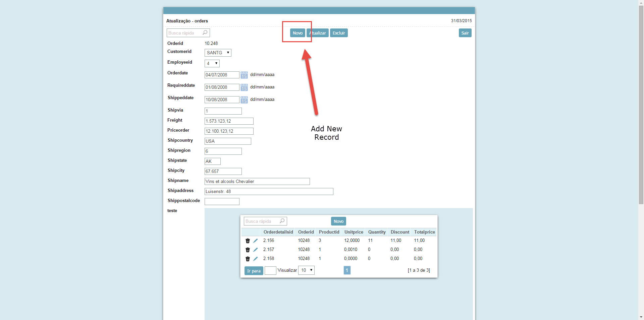644x320 pixels.
Task: Click the Ir para button
Action: click(254, 271)
